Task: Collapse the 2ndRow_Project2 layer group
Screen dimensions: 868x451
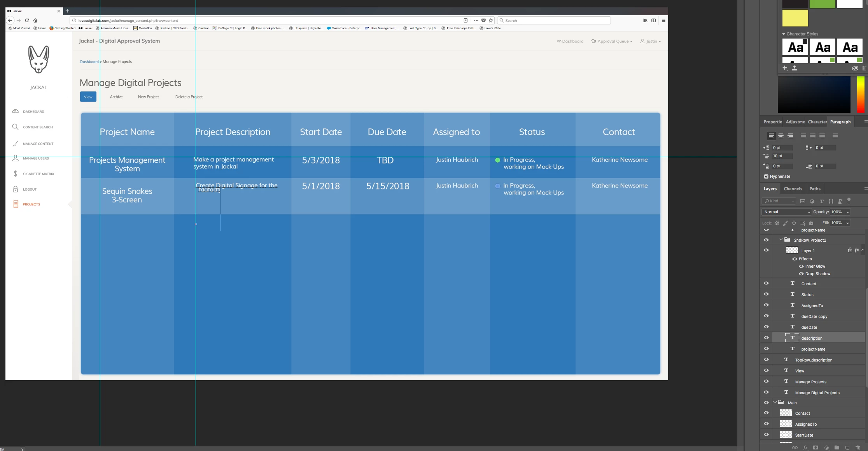Action: [x=781, y=240]
